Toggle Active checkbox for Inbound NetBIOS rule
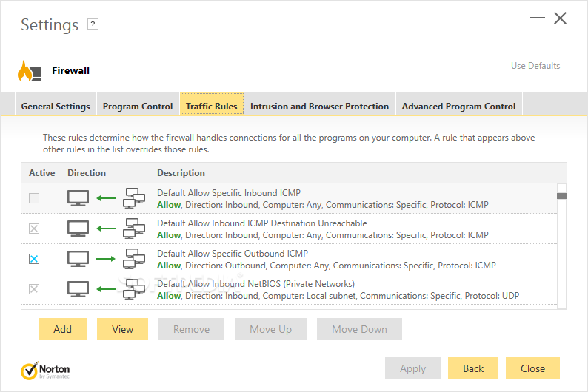The height and width of the screenshot is (392, 588). click(34, 289)
